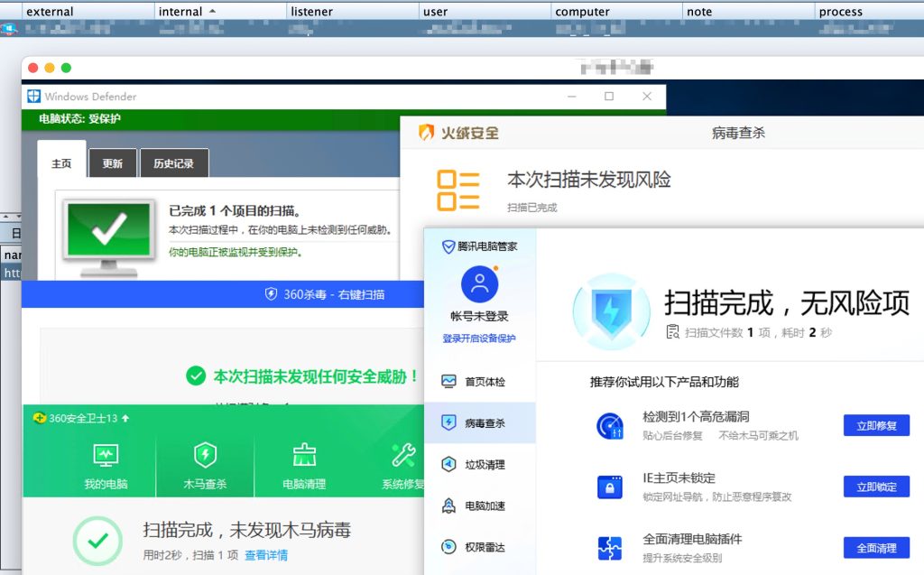Open the 登录开启设备保护 link
The image size is (924, 575).
[x=479, y=339]
